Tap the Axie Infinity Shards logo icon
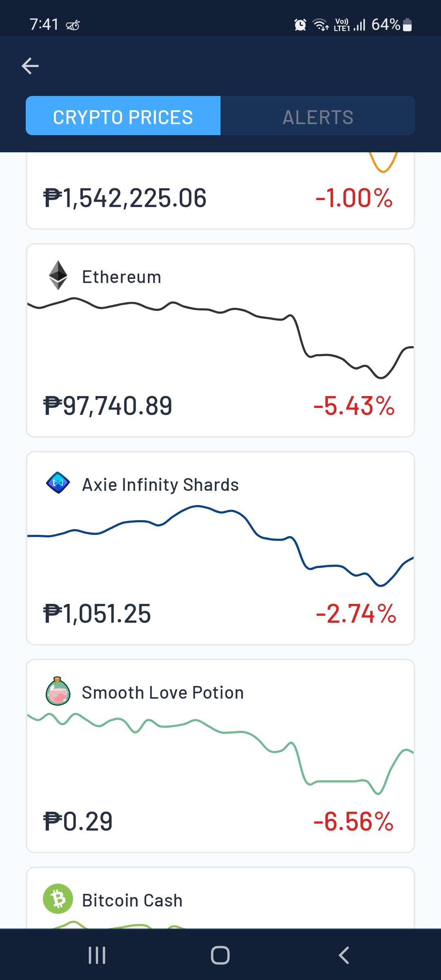Screen dimensions: 441x980 coord(58,483)
